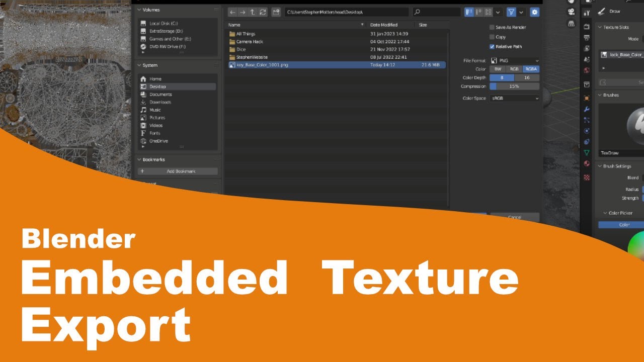Screen dimensions: 644x362
Task: Adjust the Compression 15% slider
Action: tap(515, 86)
